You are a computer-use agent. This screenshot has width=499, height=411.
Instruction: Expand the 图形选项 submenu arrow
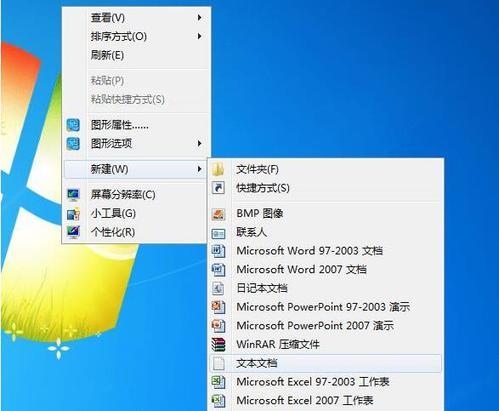(x=199, y=144)
